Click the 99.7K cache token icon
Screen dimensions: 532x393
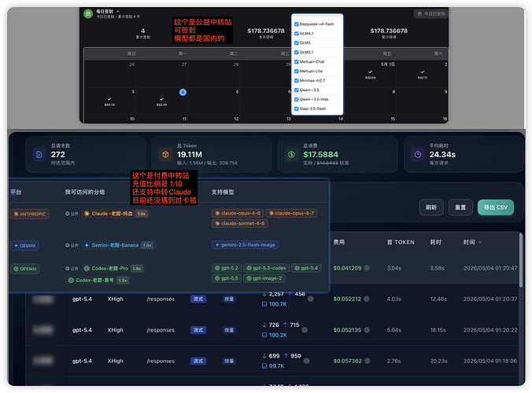[x=264, y=366]
